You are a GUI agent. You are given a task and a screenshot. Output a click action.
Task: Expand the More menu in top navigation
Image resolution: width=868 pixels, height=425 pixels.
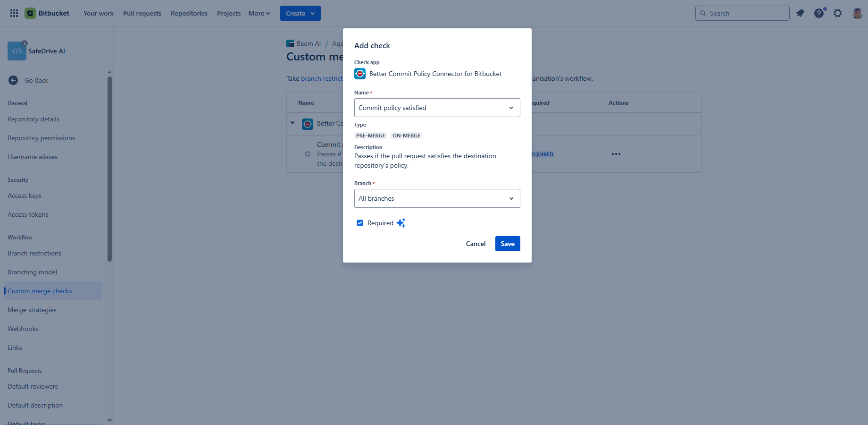point(259,13)
